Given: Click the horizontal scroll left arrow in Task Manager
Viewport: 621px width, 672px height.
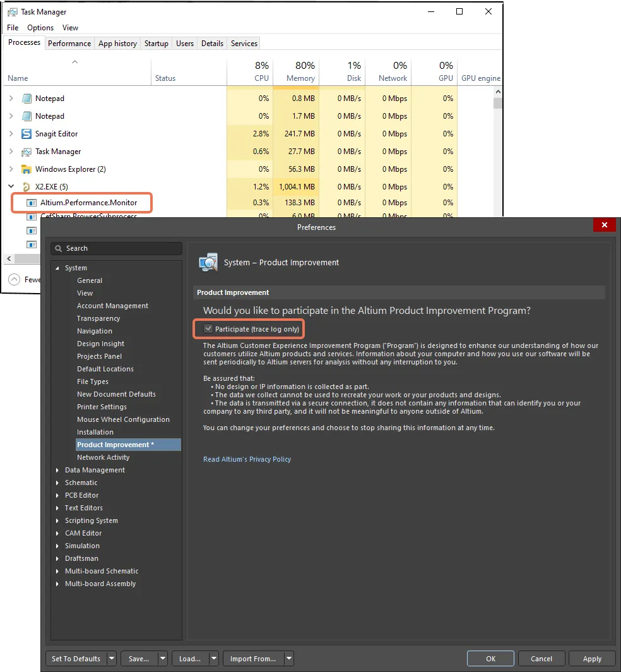Looking at the screenshot, I should 9,259.
